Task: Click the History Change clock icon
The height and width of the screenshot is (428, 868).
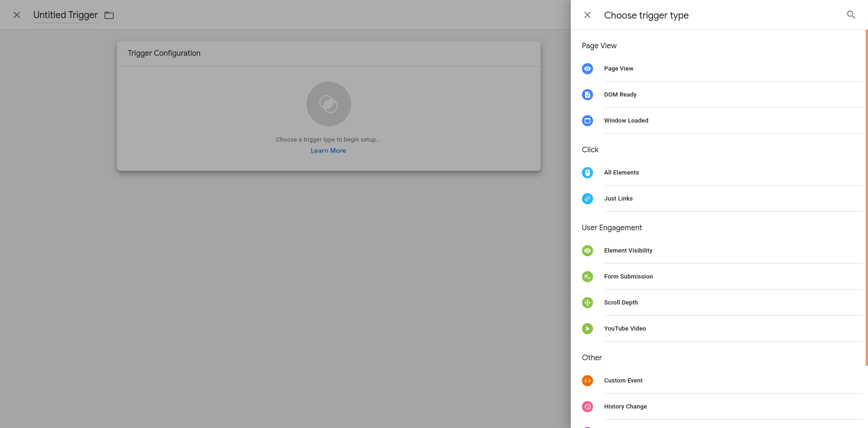Action: pyautogui.click(x=587, y=407)
